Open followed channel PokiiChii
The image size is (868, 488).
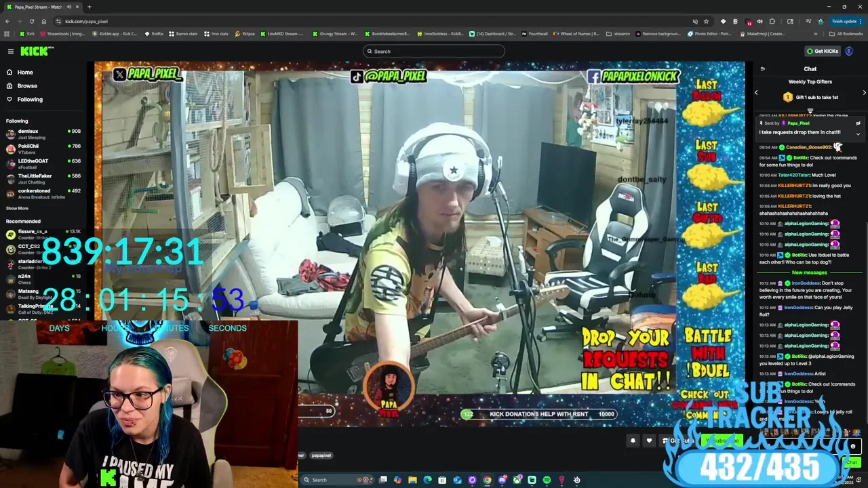(43, 148)
